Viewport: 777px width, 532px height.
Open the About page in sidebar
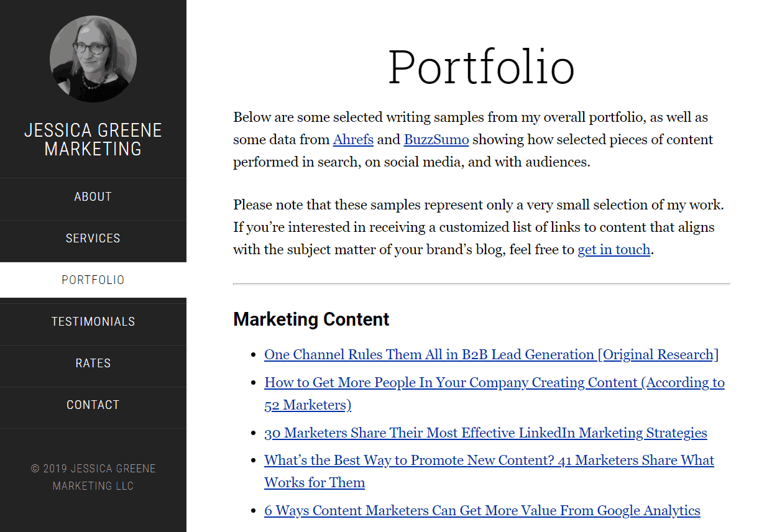point(93,196)
